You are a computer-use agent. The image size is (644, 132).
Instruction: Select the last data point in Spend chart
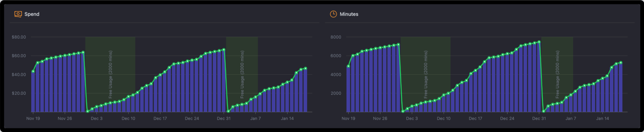[x=305, y=68]
